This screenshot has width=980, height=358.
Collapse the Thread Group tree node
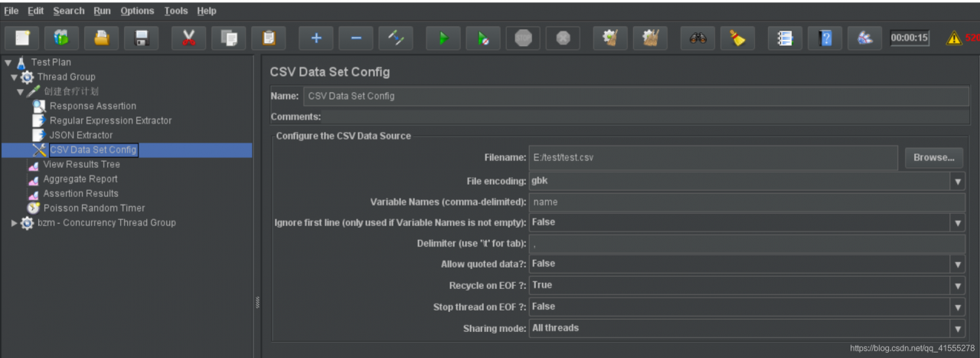[15, 77]
